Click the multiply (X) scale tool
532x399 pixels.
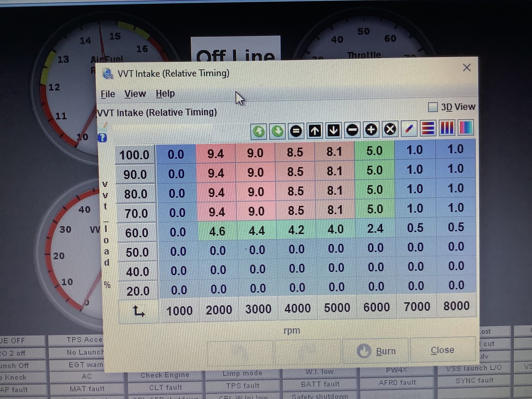tap(390, 129)
